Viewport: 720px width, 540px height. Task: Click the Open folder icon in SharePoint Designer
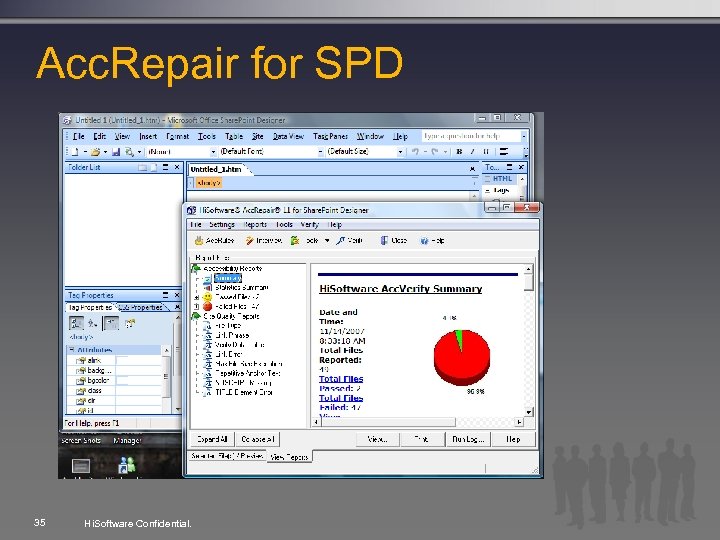[x=96, y=152]
